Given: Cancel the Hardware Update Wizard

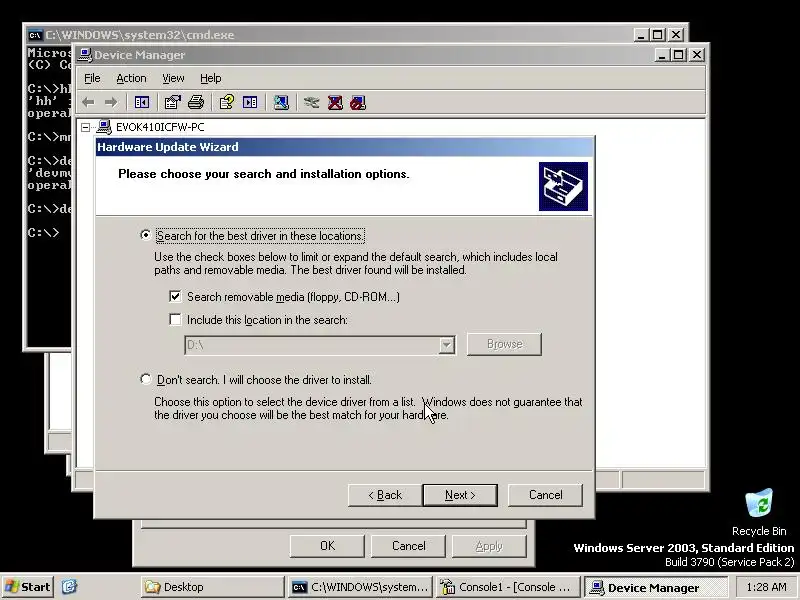Looking at the screenshot, I should pyautogui.click(x=545, y=495).
